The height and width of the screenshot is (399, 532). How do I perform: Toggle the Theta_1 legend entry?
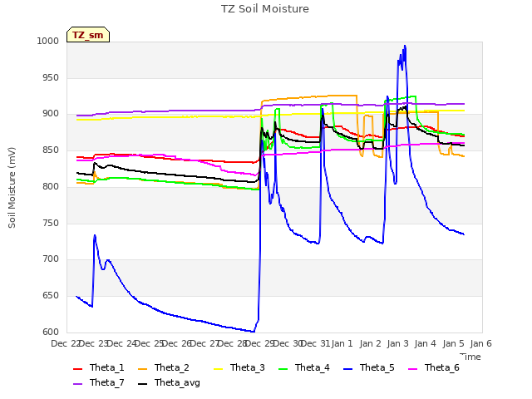[x=99, y=367]
